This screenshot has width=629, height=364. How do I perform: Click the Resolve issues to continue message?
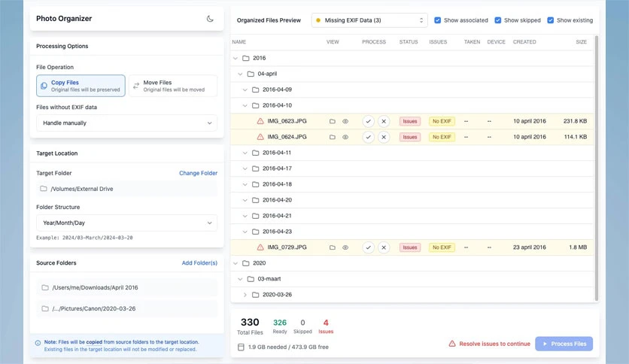(494, 344)
